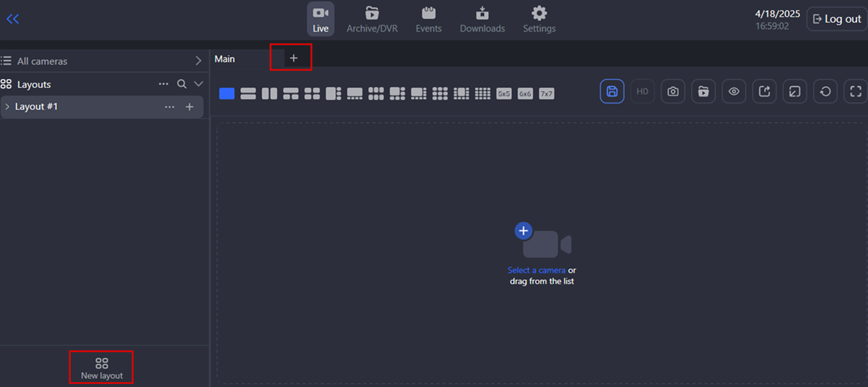Click the Log out button
This screenshot has height=387, width=868.
coord(836,19)
